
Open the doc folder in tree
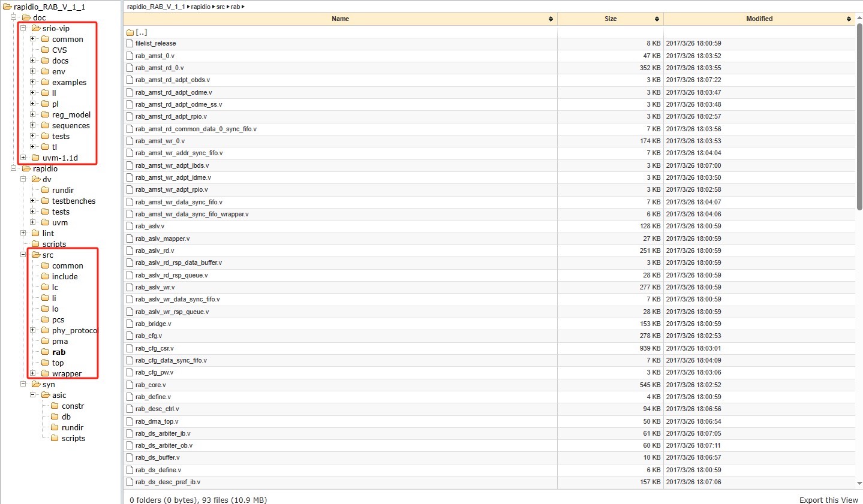[39, 17]
